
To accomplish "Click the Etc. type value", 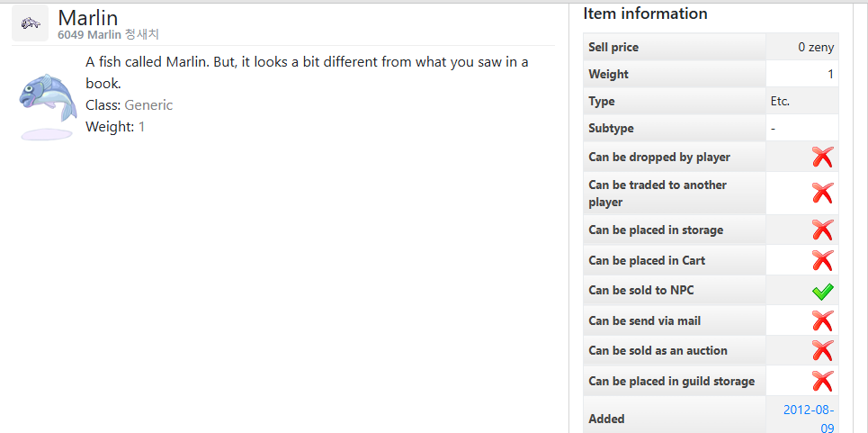I will click(x=780, y=101).
